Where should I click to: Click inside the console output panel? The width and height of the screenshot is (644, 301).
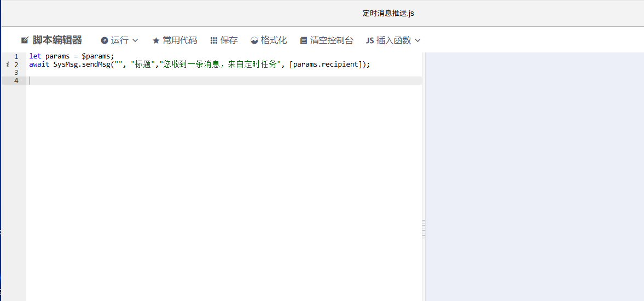[x=535, y=176]
